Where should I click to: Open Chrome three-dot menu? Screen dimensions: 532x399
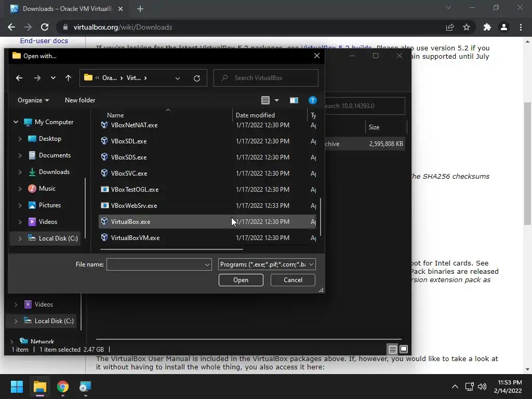coord(521,27)
